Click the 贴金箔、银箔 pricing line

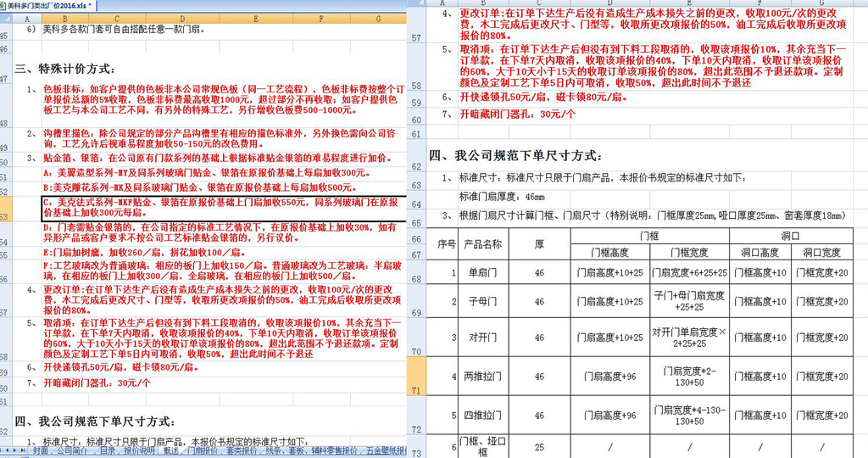(x=218, y=159)
